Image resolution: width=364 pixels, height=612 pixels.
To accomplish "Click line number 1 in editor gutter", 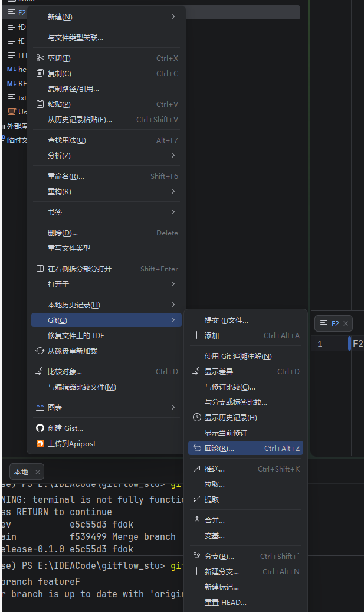I will (320, 344).
